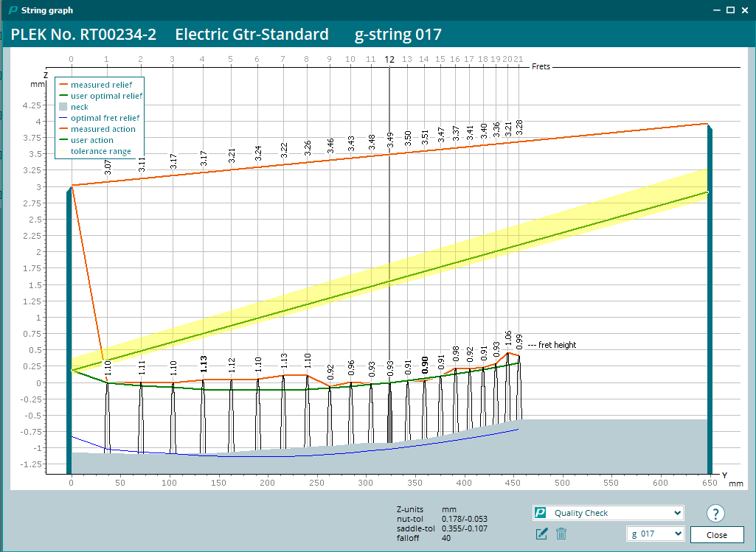Click the nut post at left edge of graph
The height and width of the screenshot is (552, 756).
(x=69, y=332)
